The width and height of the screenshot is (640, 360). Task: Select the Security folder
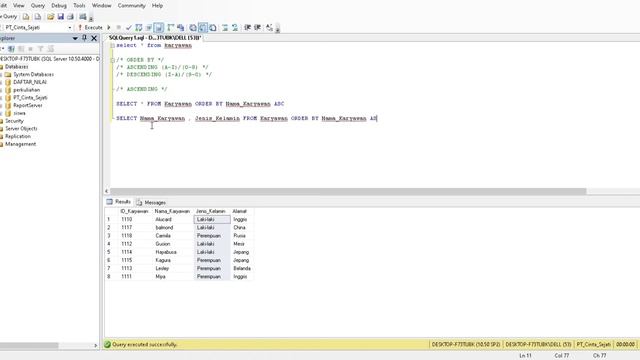click(14, 121)
